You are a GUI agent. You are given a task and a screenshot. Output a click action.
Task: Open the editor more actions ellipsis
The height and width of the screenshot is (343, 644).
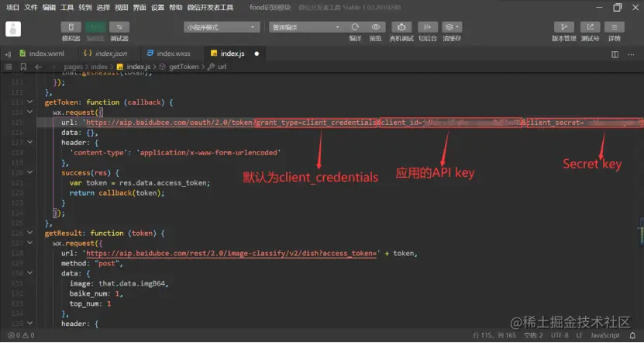pos(632,54)
